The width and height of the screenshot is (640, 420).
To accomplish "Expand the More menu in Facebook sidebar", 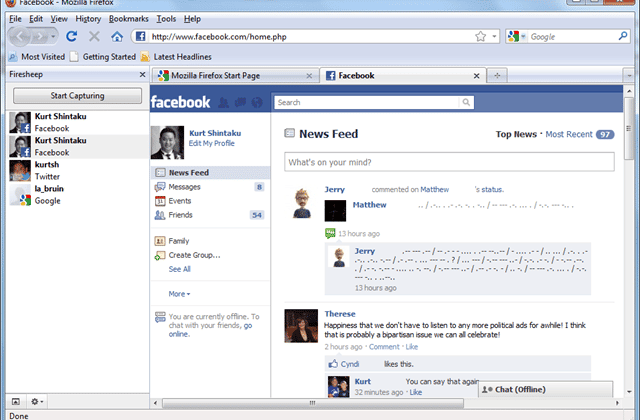I will coord(179,294).
